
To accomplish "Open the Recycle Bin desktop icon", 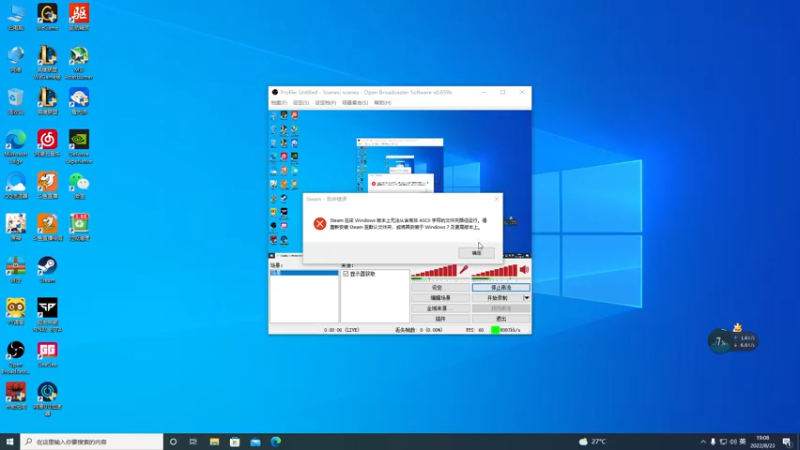I will 16,102.
